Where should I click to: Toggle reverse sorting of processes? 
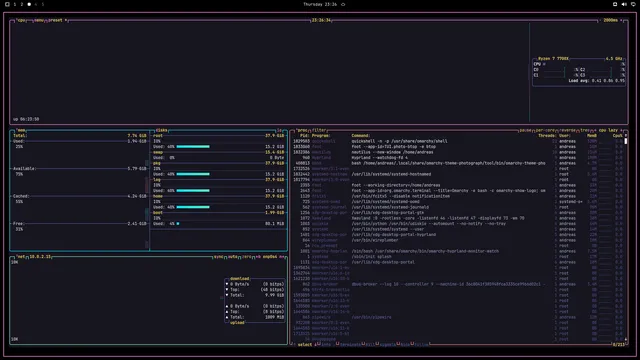point(568,130)
